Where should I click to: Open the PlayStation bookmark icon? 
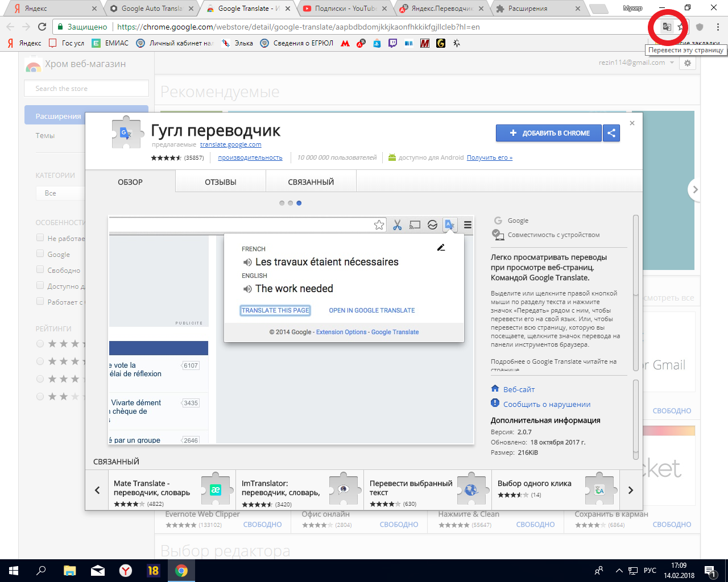[377, 43]
